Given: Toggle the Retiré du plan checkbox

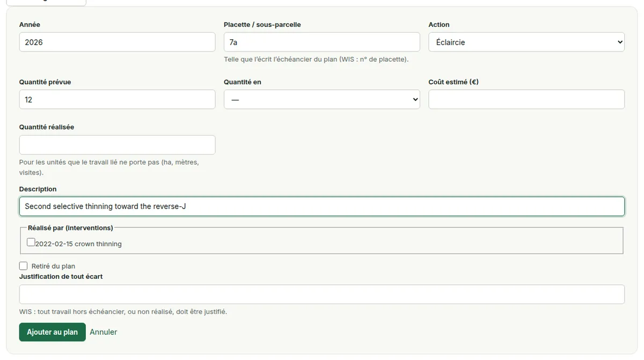Looking at the screenshot, I should coord(23,266).
